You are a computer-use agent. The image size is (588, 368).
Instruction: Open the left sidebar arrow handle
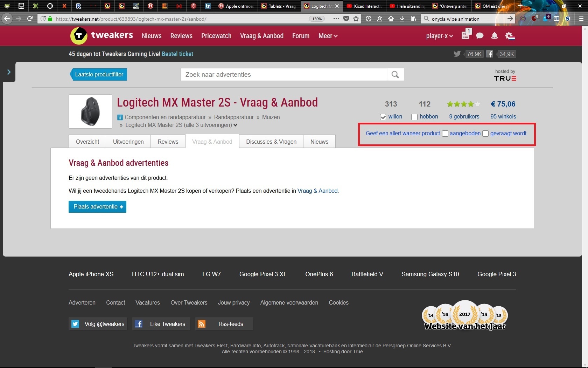click(x=9, y=72)
